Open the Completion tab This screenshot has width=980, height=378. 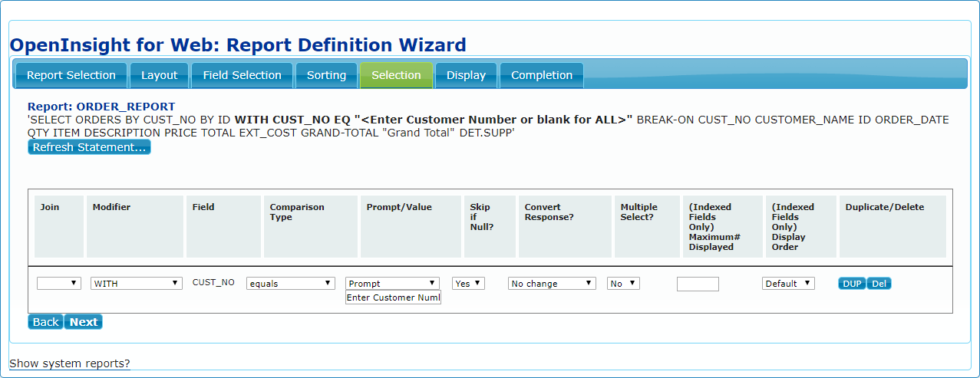[x=542, y=75]
